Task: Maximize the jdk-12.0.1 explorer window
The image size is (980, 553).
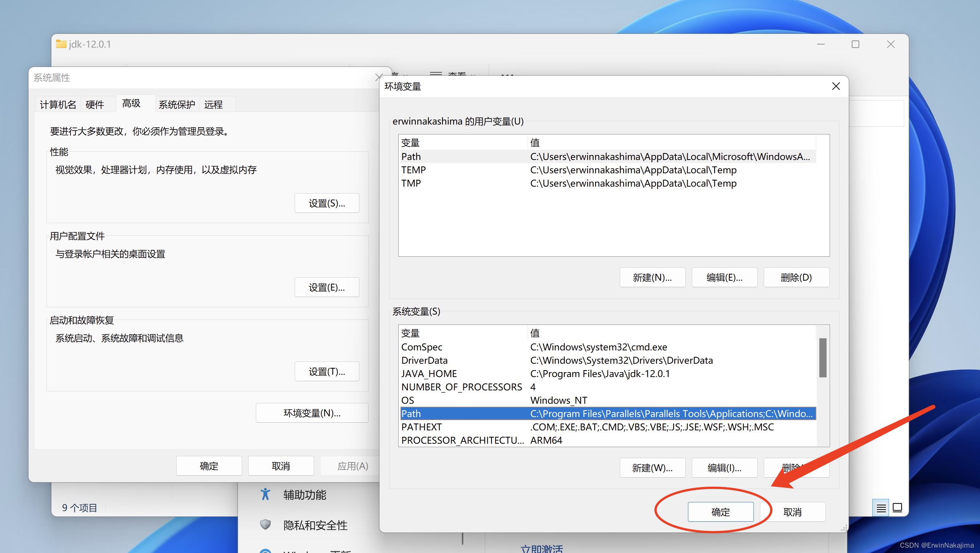Action: (x=855, y=45)
